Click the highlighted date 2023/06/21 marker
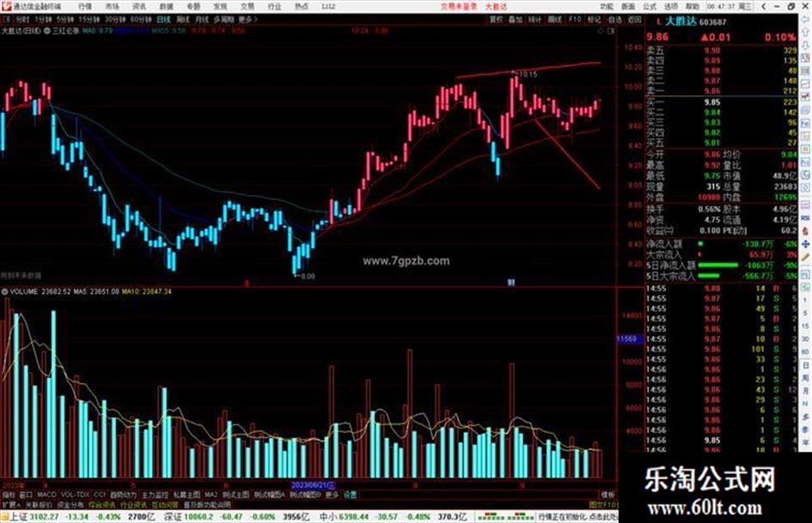This screenshot has width=812, height=523. tap(314, 485)
